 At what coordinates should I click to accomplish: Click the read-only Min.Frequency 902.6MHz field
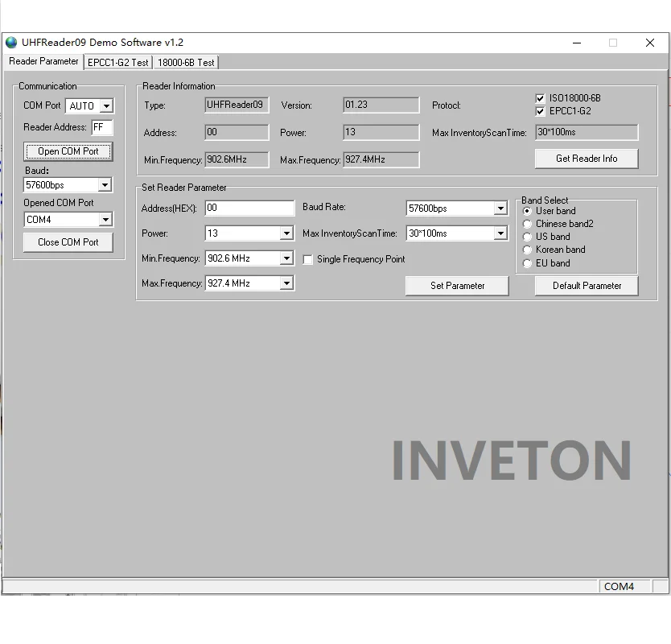(237, 159)
